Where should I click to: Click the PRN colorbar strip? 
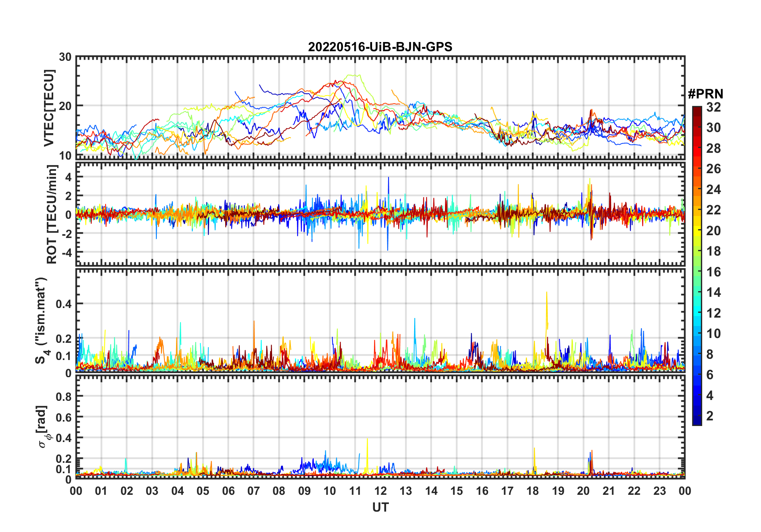(x=697, y=266)
